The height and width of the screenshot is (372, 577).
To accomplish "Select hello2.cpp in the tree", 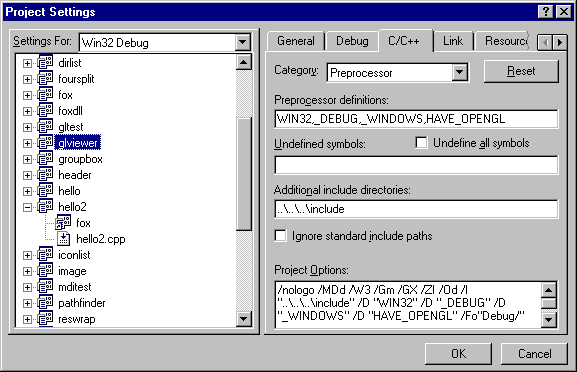I will click(x=100, y=239).
